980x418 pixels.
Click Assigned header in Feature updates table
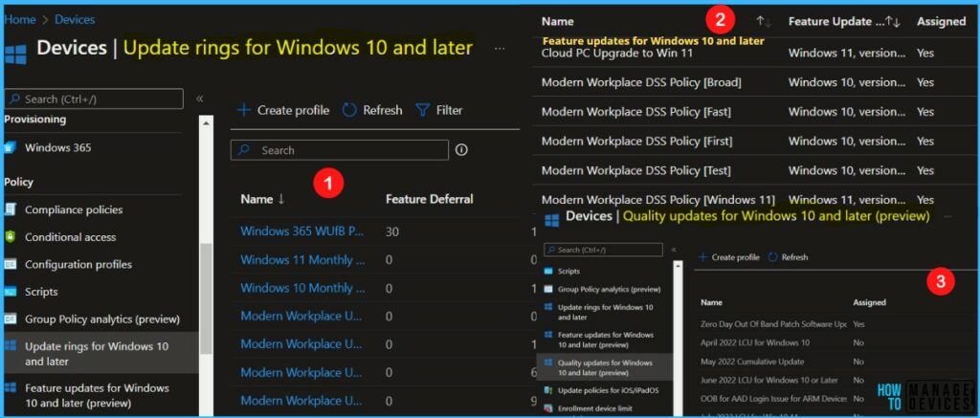pyautogui.click(x=942, y=21)
